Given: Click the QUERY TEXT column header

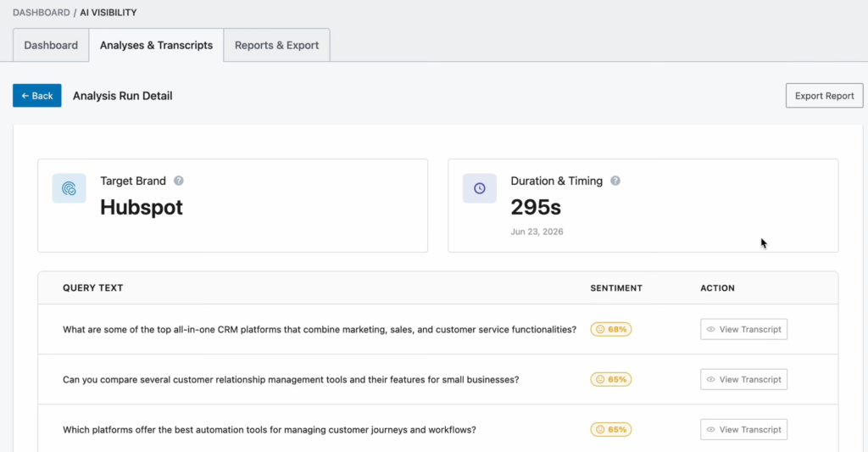Looking at the screenshot, I should 93,288.
